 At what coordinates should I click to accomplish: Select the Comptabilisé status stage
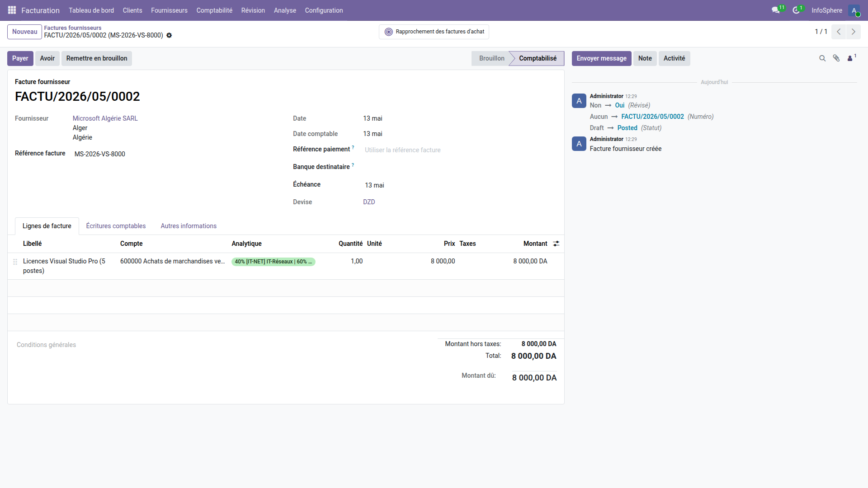[x=538, y=58]
